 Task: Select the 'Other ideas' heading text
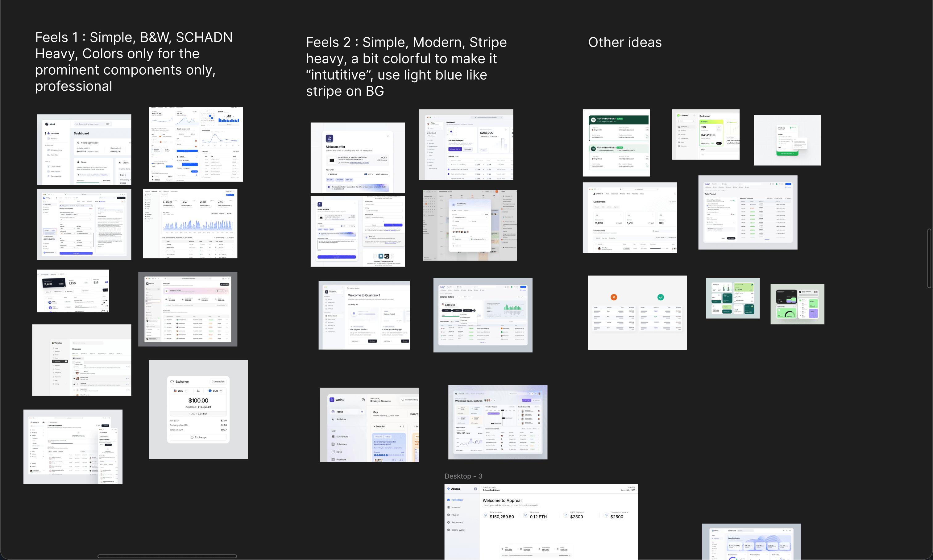click(625, 42)
